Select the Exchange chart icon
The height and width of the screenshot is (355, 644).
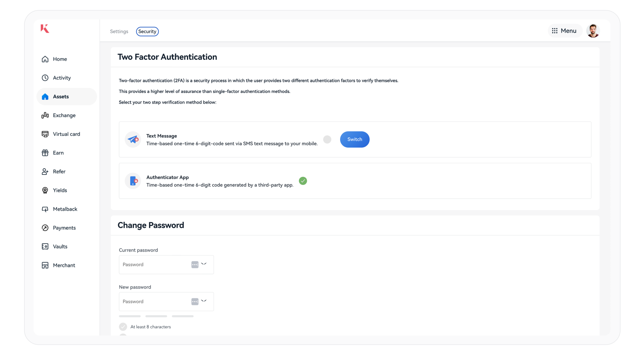[x=45, y=115]
